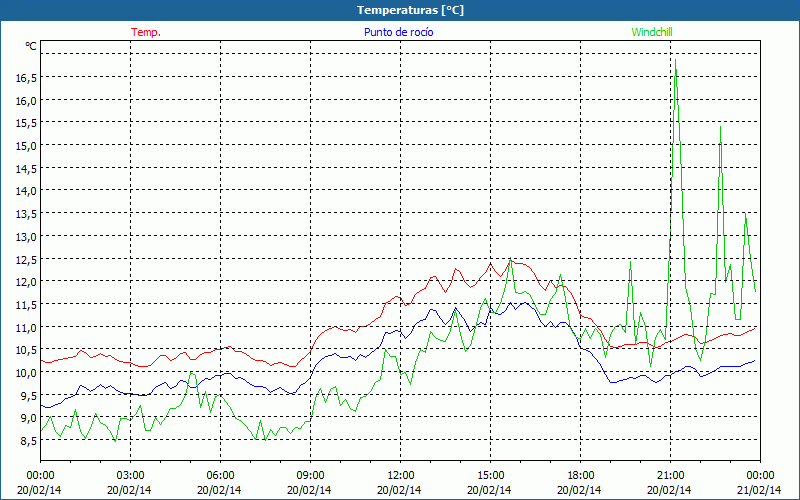Click the 16,5 value on the temperature axis
The width and height of the screenshot is (800, 500).
tap(26, 78)
